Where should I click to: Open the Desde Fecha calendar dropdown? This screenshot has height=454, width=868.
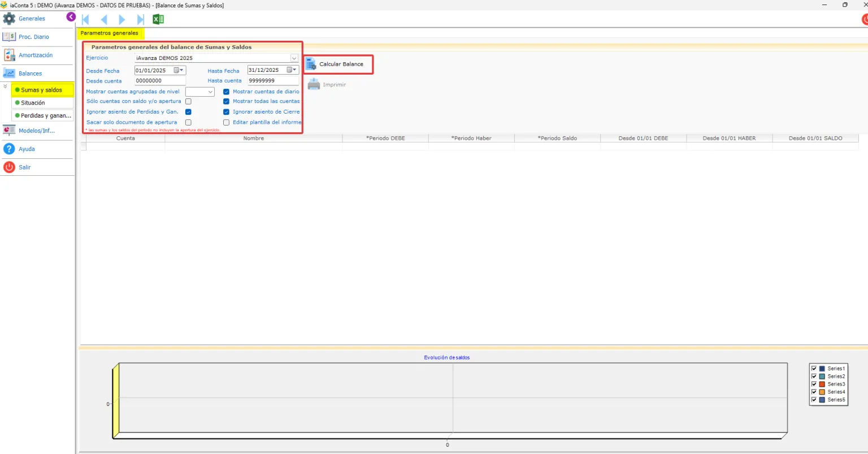pyautogui.click(x=179, y=71)
